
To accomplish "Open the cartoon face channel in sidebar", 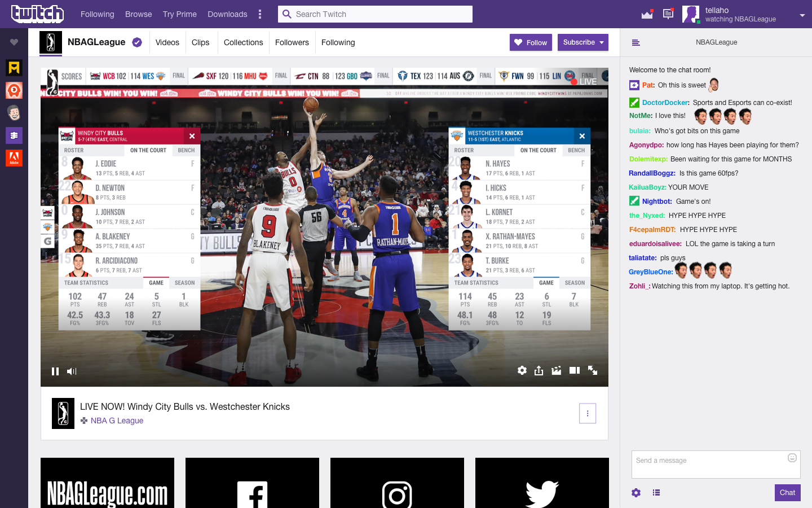I will tap(14, 113).
